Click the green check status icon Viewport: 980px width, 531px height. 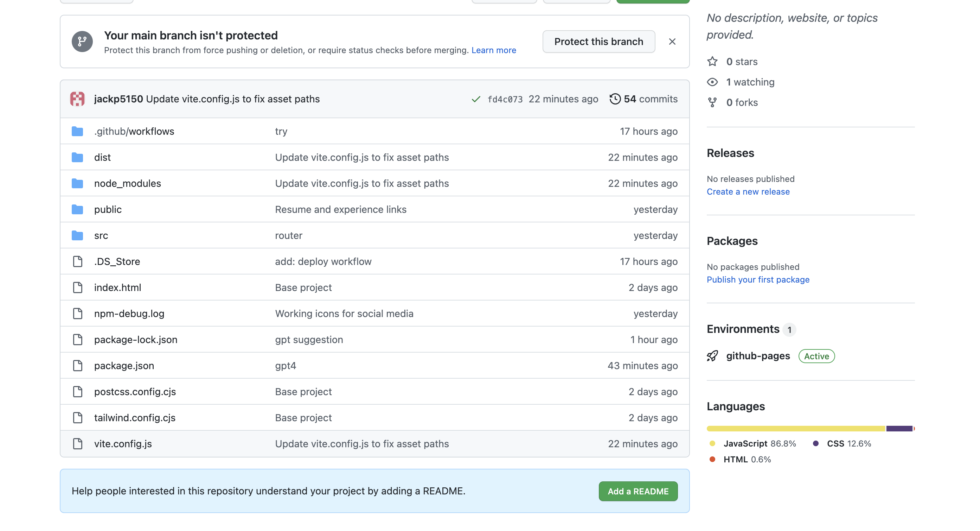475,99
